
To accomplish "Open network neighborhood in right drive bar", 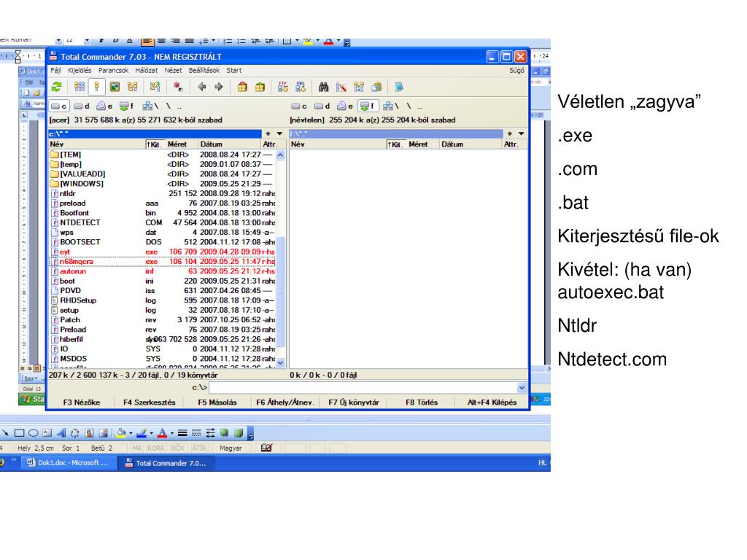I will click(x=391, y=106).
